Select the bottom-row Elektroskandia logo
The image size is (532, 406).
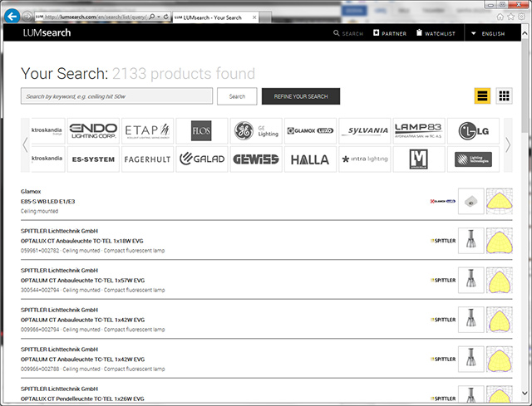[48, 159]
